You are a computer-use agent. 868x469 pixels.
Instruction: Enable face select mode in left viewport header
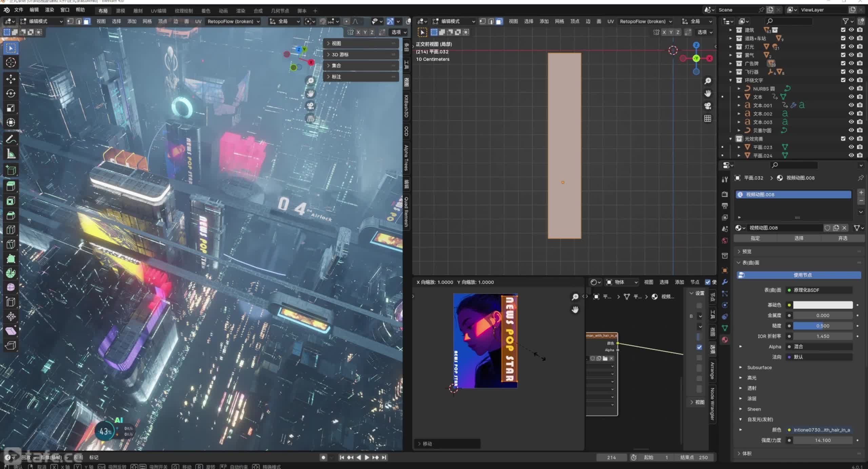point(87,21)
